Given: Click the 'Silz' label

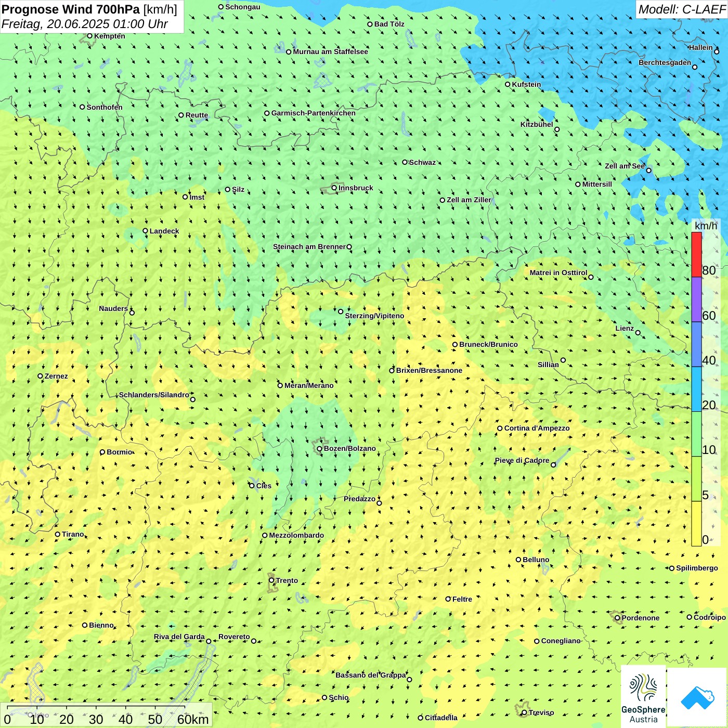Looking at the screenshot, I should (238, 189).
